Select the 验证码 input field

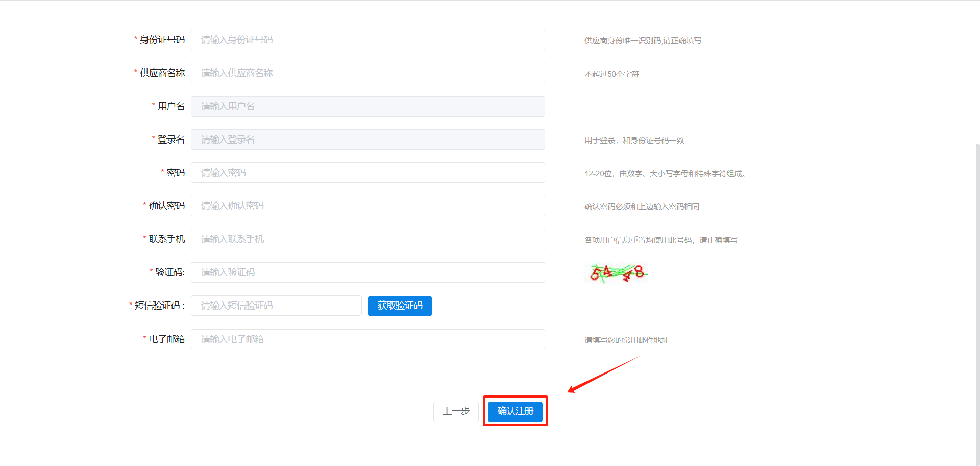pyautogui.click(x=367, y=272)
